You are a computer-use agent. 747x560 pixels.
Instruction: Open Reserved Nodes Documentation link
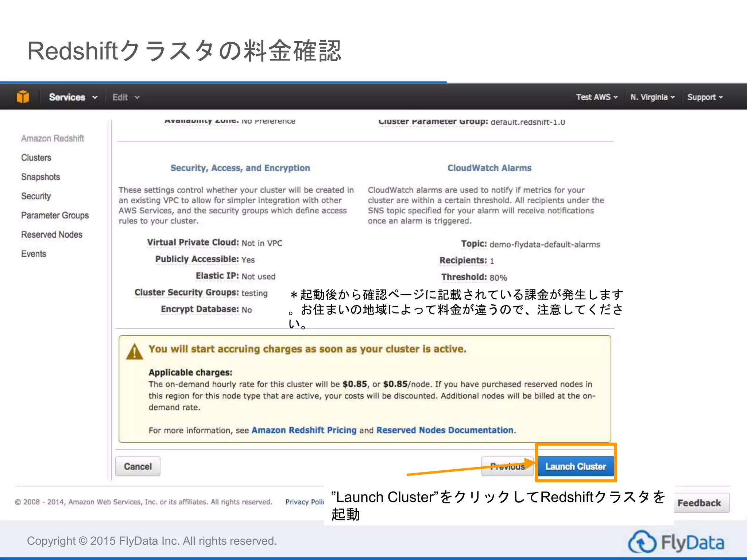[x=445, y=430]
